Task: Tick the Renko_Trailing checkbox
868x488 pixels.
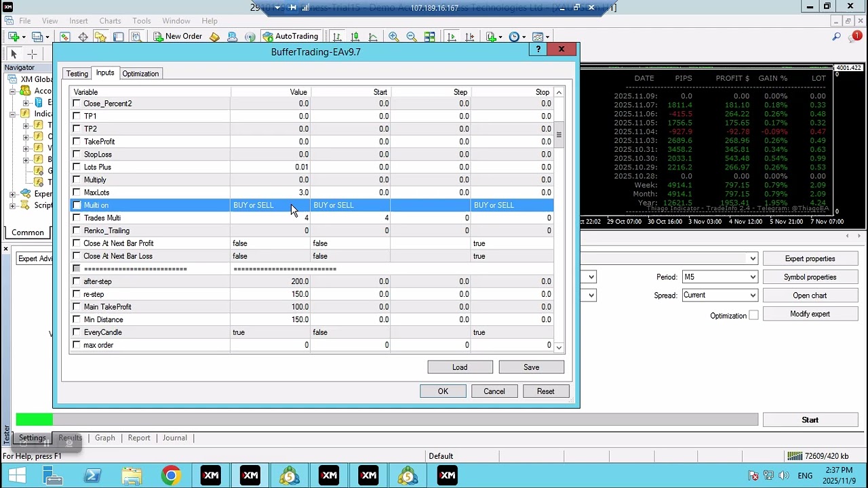Action: click(77, 230)
